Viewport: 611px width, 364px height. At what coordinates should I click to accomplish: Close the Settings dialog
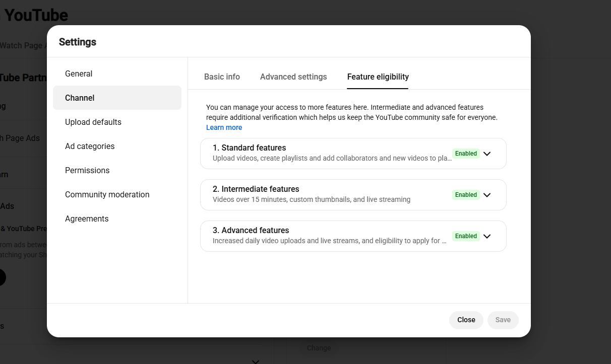(x=466, y=320)
